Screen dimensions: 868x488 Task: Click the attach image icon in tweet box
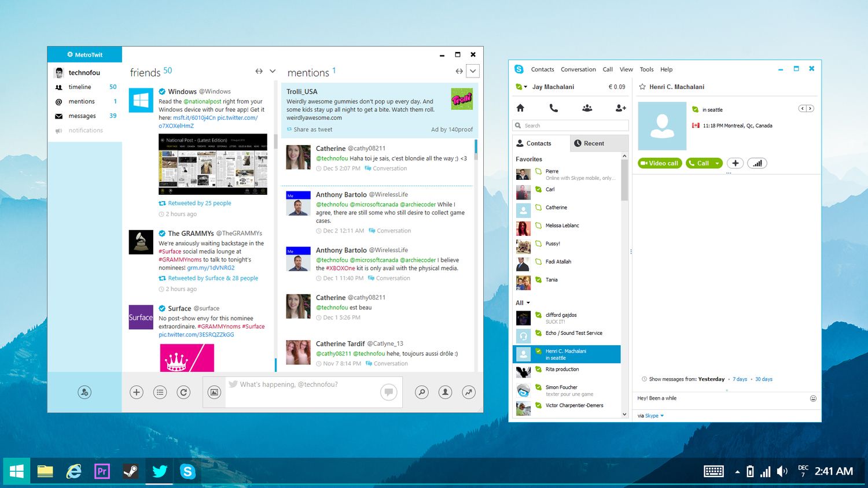(214, 392)
